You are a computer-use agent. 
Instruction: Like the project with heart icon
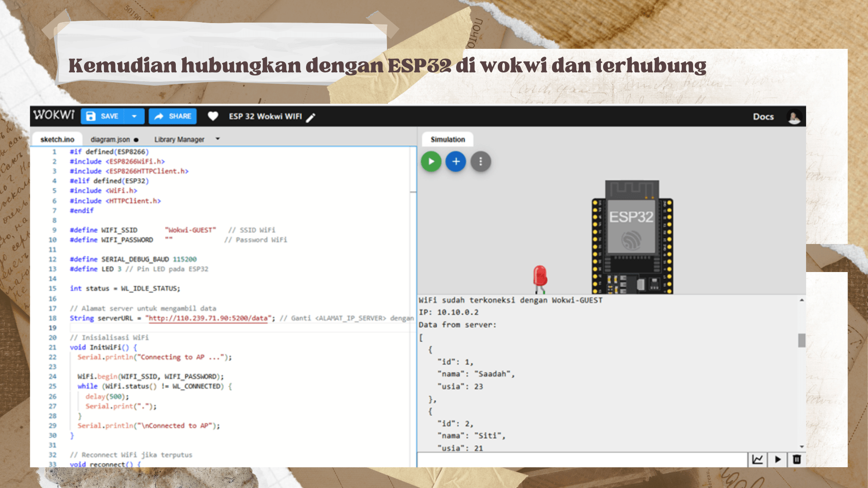[213, 116]
